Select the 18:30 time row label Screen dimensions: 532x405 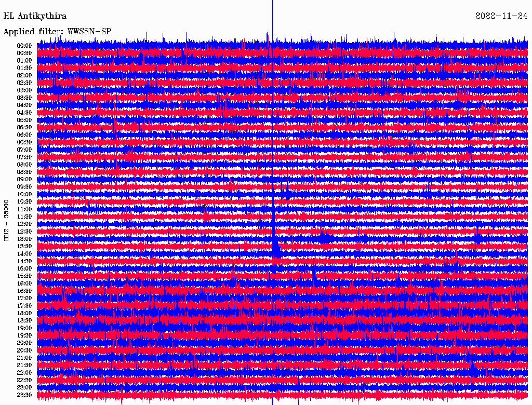point(24,320)
